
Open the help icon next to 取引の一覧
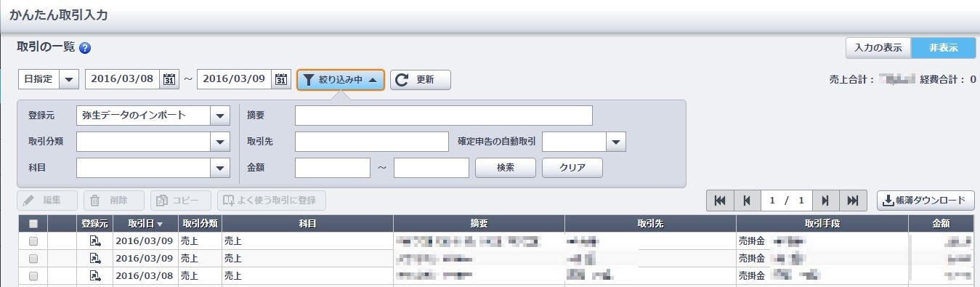point(85,48)
